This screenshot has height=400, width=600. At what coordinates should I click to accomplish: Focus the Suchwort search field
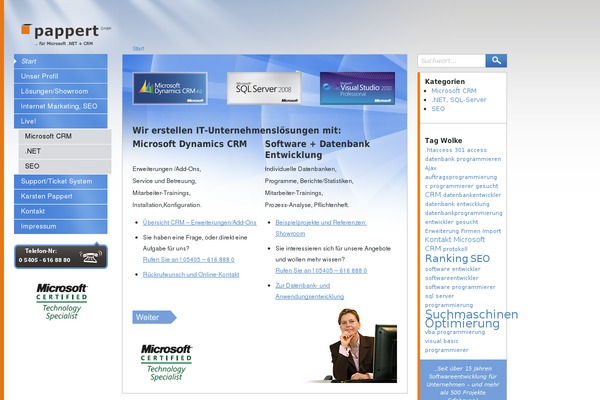(452, 60)
